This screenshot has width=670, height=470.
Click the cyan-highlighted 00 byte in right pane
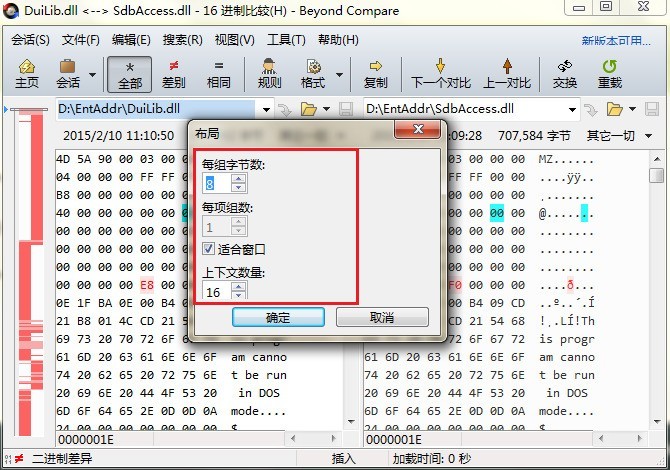click(x=497, y=213)
